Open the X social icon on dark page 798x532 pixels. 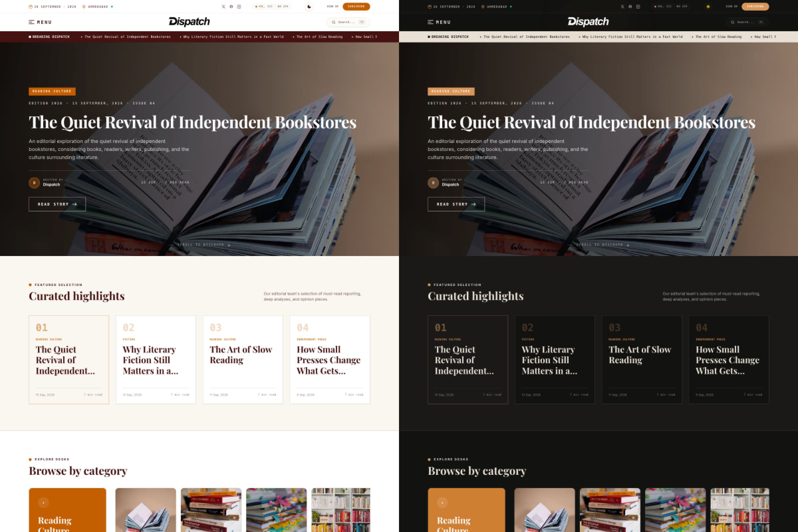[x=622, y=6]
